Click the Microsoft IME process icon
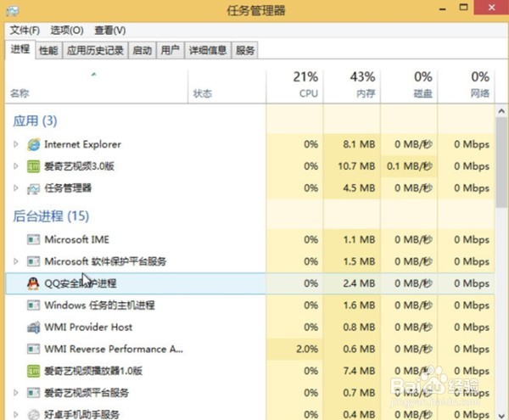 click(33, 240)
